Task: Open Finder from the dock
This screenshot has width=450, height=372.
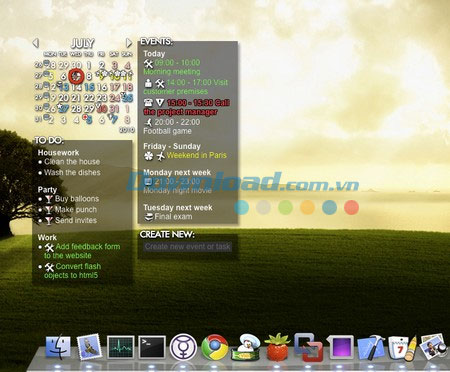Action: (x=58, y=348)
